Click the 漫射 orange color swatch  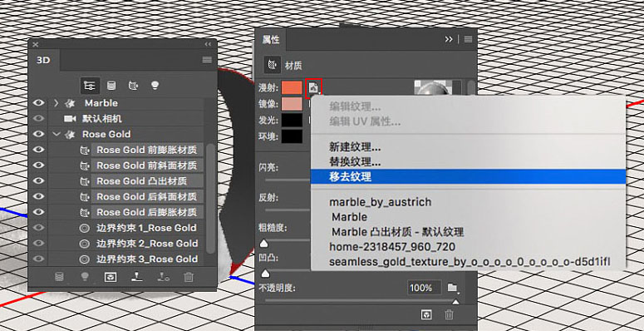click(x=292, y=87)
